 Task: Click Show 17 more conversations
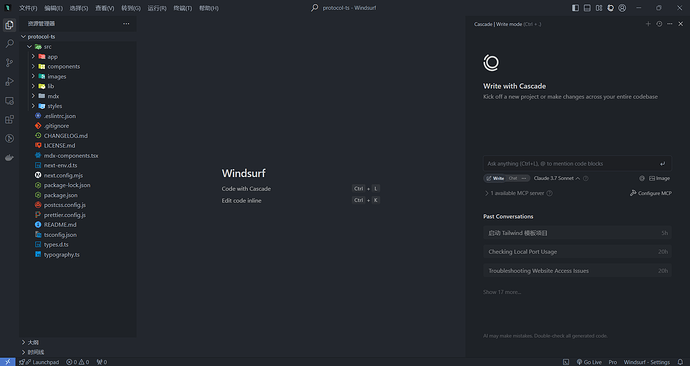coord(502,292)
